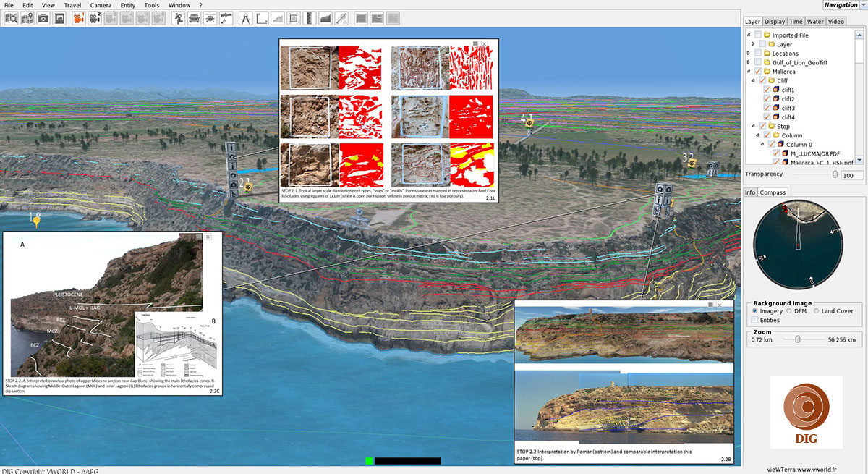The width and height of the screenshot is (868, 474).
Task: Open the Travel menu
Action: tap(72, 5)
